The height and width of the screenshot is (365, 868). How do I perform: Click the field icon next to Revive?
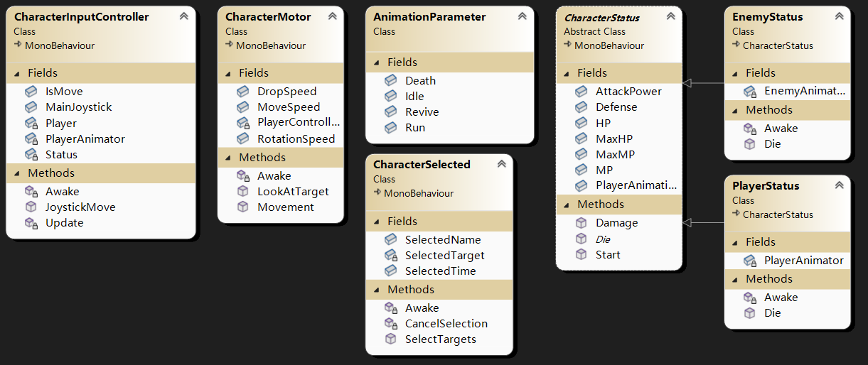[391, 112]
